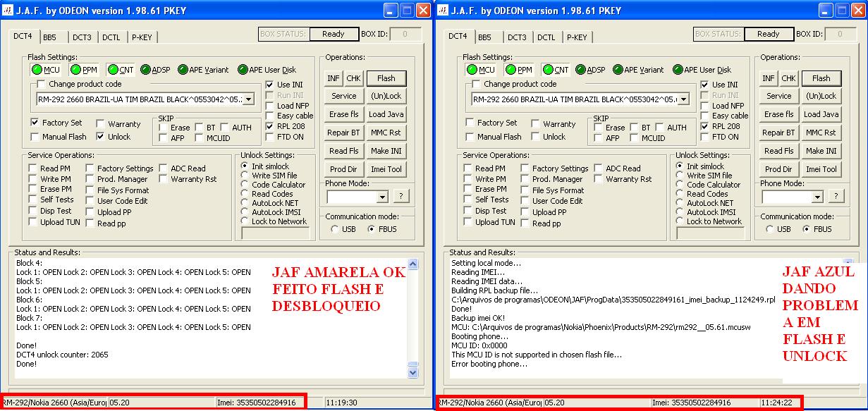868x411 pixels.
Task: Select AutoLock NET in the left JAF window
Action: tap(245, 203)
